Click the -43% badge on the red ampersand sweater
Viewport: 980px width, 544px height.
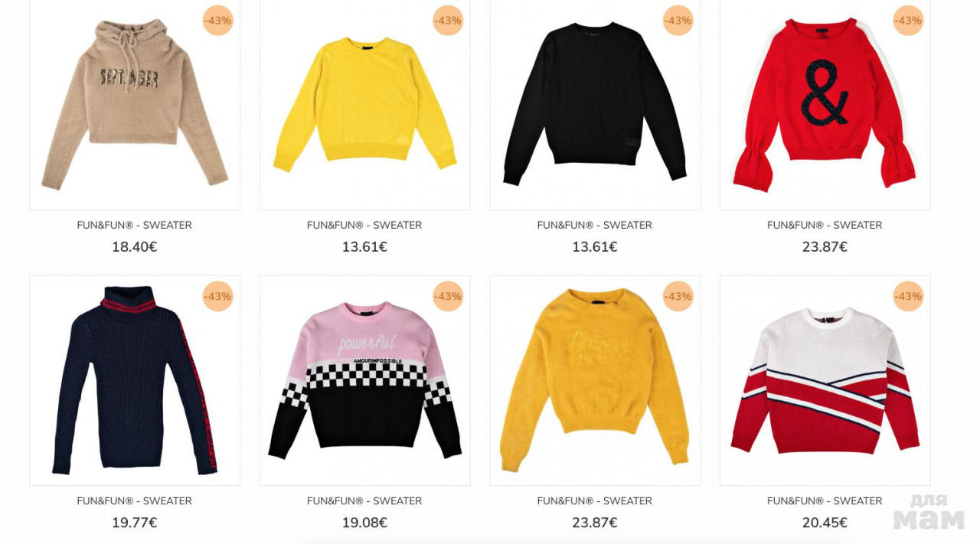pyautogui.click(x=909, y=21)
